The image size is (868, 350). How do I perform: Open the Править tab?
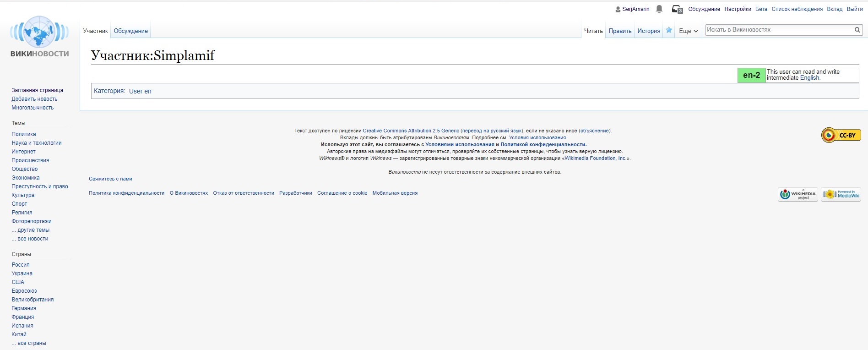620,31
